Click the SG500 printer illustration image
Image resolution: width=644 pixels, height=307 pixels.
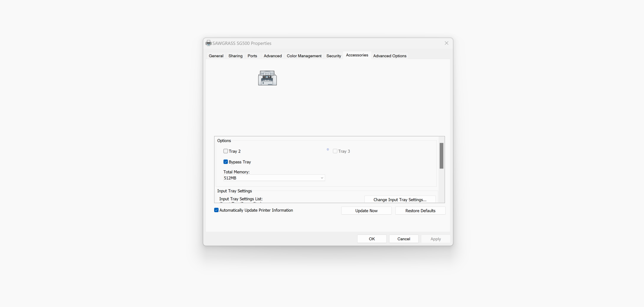(267, 78)
